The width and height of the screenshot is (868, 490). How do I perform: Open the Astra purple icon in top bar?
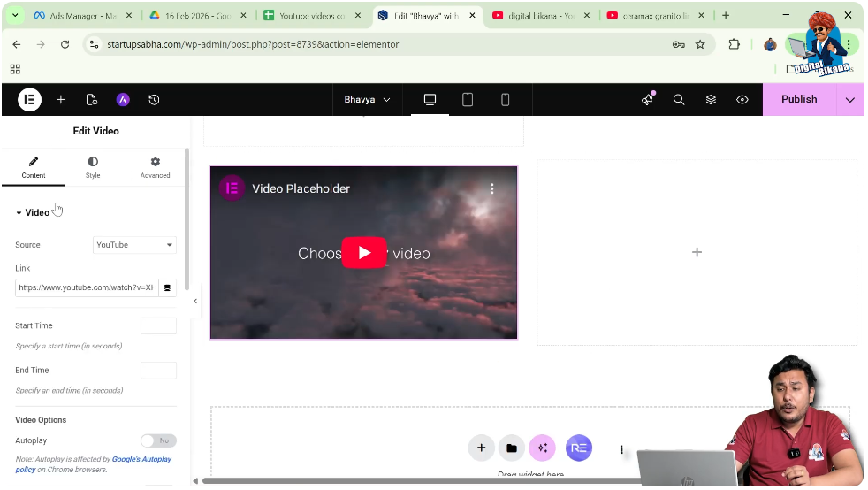[x=123, y=100]
